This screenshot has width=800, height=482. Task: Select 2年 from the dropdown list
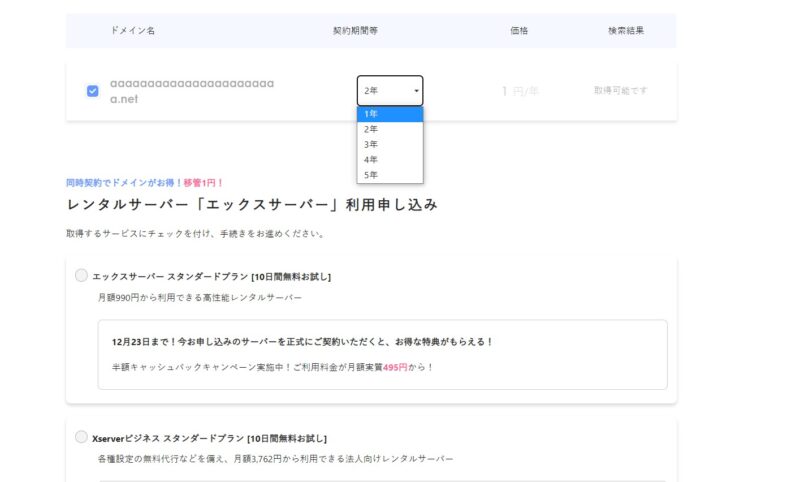tap(390, 129)
